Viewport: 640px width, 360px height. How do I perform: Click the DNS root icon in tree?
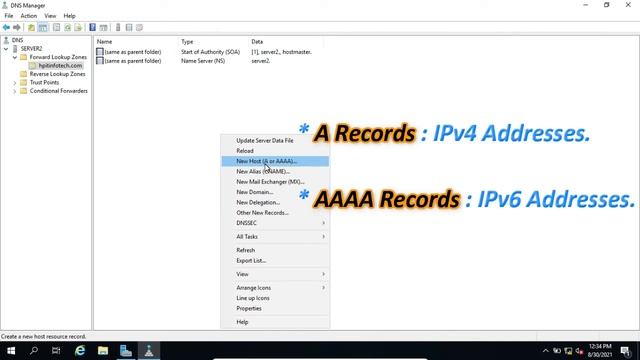coord(6,40)
